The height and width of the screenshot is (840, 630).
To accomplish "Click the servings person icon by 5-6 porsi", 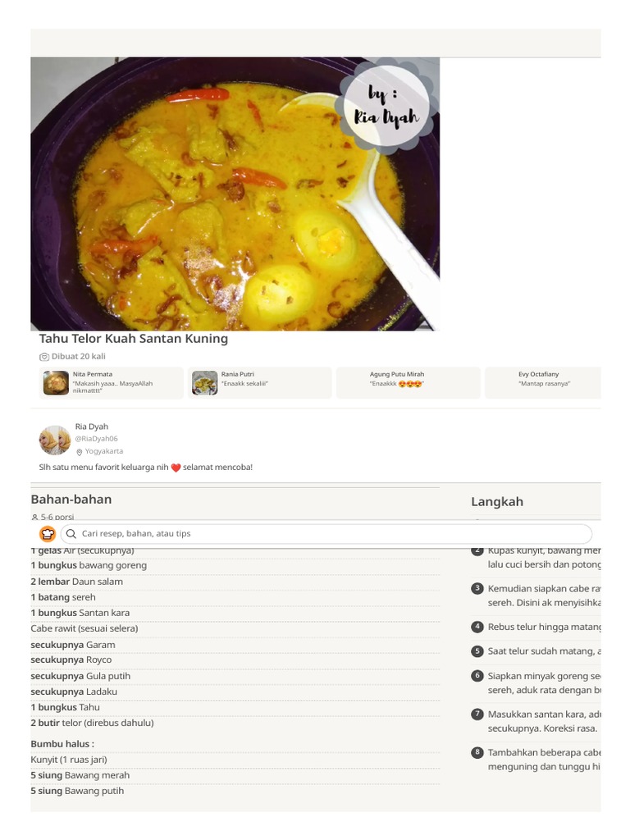I will 34,517.
